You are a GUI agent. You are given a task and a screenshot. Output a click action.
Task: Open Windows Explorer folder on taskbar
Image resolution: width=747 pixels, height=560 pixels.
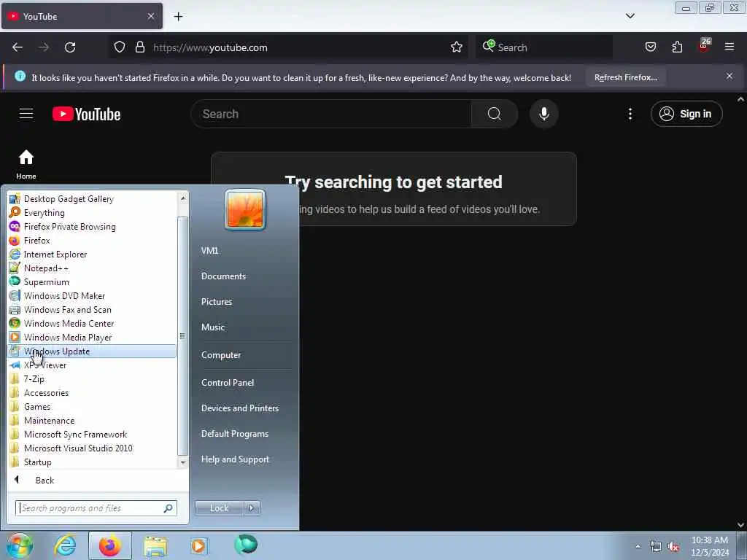tap(155, 545)
